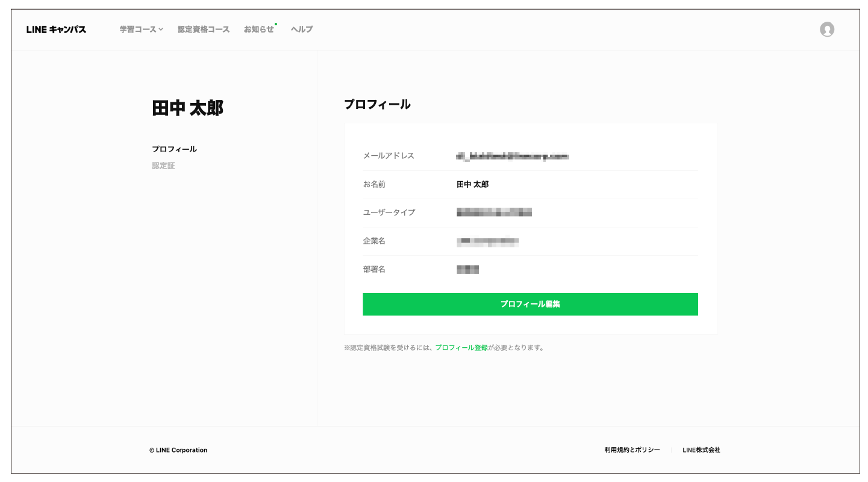
Task: Click the © LINE Corporation footer text
Action: click(x=178, y=450)
